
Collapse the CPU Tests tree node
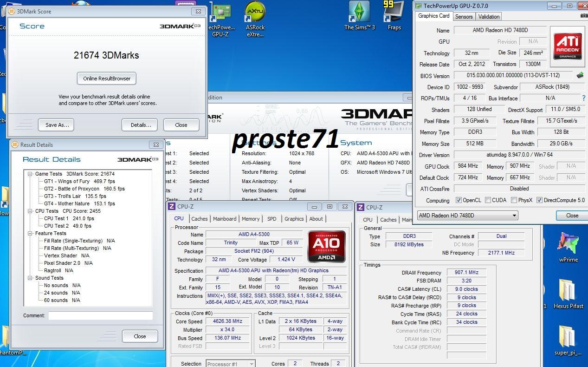[31, 211]
